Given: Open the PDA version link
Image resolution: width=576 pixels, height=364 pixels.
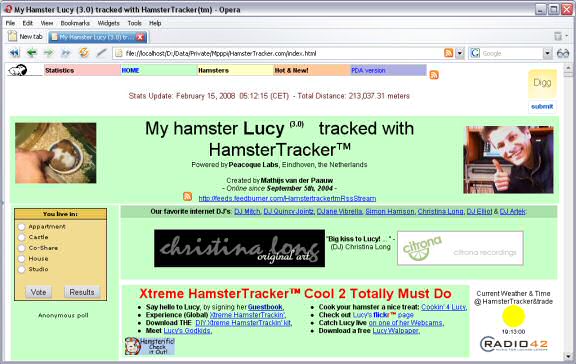Looking at the screenshot, I should point(368,70).
